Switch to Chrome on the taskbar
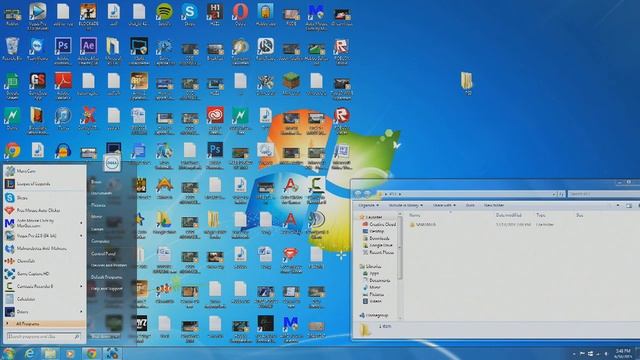 coord(91,353)
